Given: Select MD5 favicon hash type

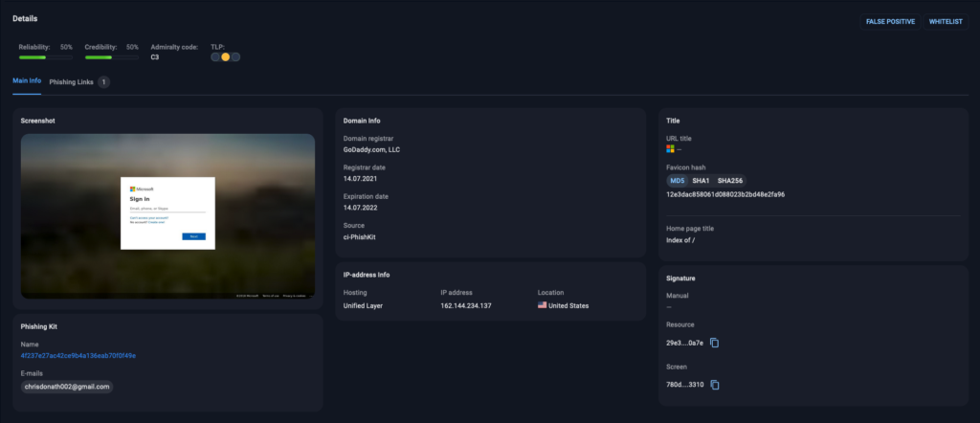Looking at the screenshot, I should coord(677,180).
